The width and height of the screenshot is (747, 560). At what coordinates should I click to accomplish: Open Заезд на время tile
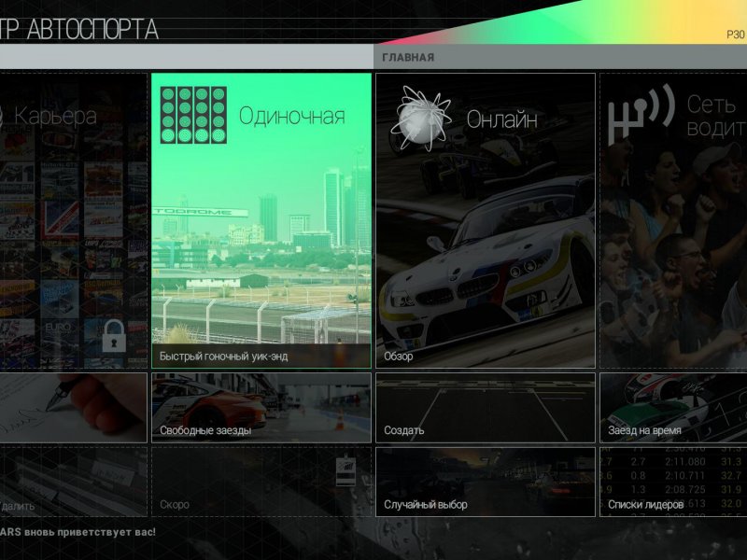(x=672, y=408)
